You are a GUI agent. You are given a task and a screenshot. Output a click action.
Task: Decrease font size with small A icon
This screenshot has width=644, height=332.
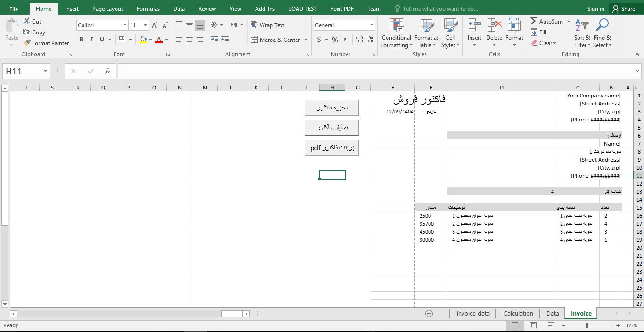[165, 25]
